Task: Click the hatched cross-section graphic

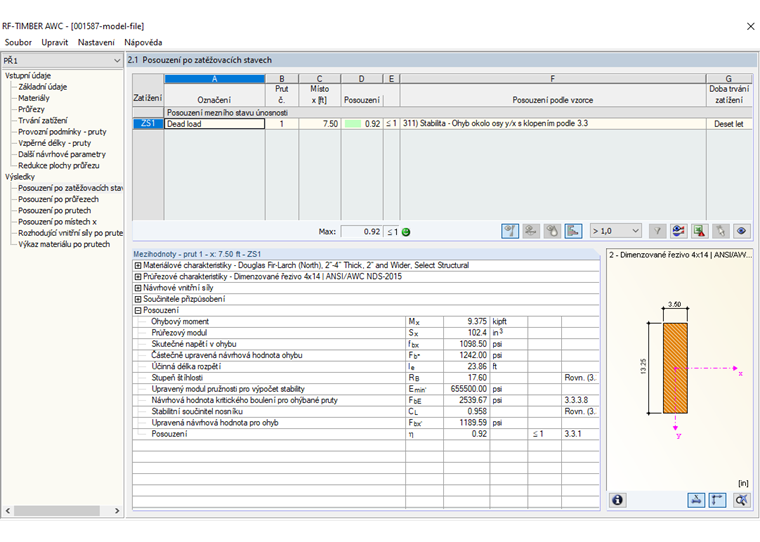Action: pyautogui.click(x=675, y=368)
